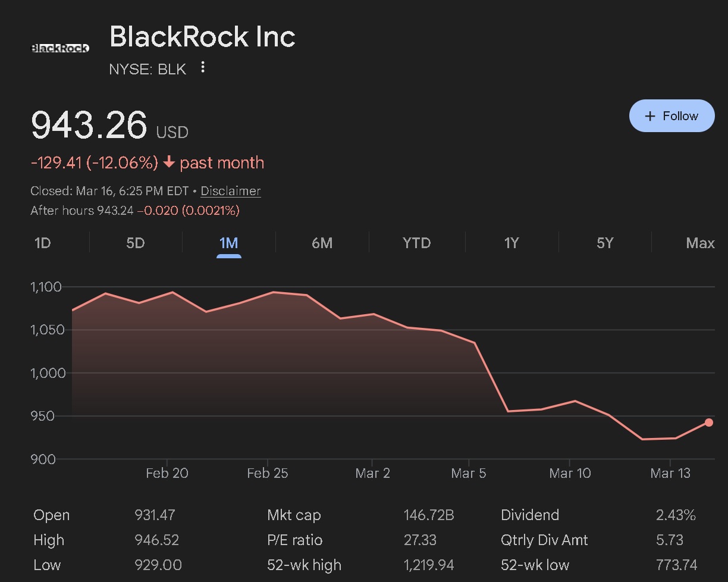Click the Closed: Mar 16, 6:25 PM EDT text
The height and width of the screenshot is (582, 728).
(x=109, y=191)
